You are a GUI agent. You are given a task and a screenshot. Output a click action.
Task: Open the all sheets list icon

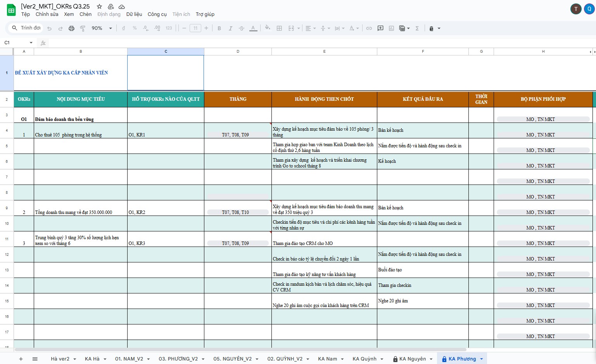[x=35, y=359]
